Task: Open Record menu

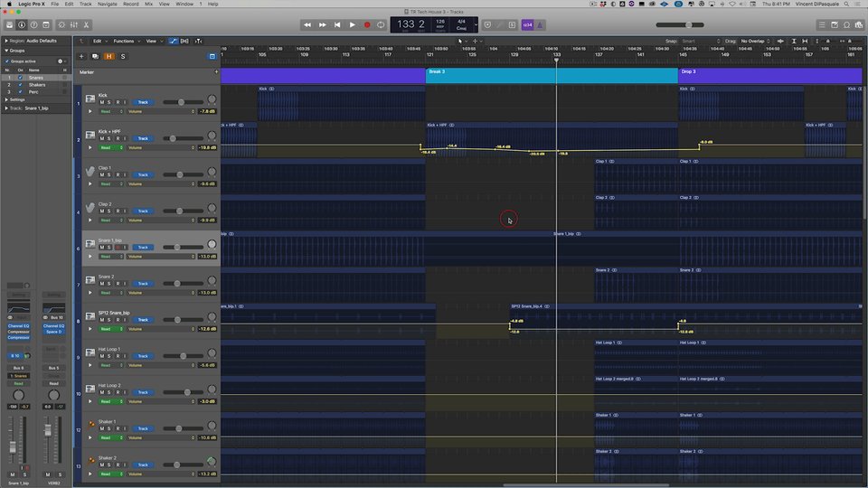Action: point(130,4)
